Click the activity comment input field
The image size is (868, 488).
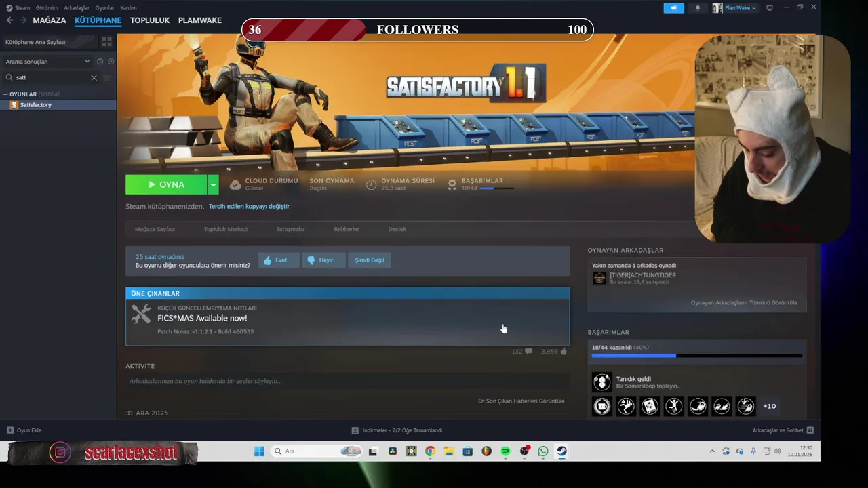[x=347, y=381]
